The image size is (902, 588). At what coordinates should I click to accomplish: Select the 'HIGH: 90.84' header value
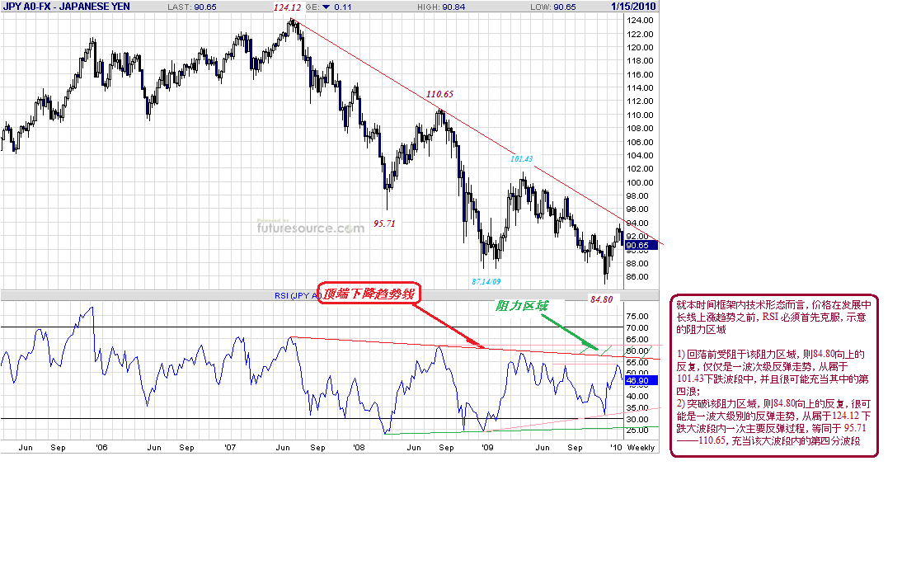(441, 7)
